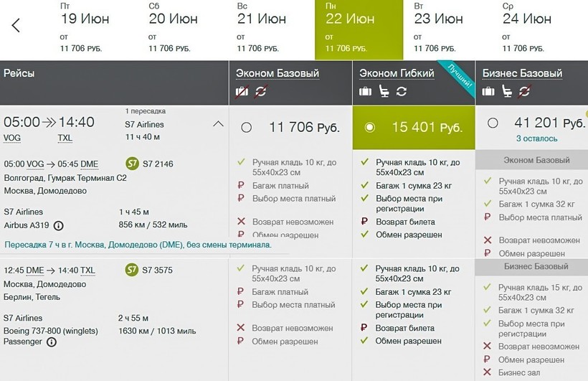588x381 pixels.
Task: Click Airbus A319 info icon
Action: tap(59, 225)
